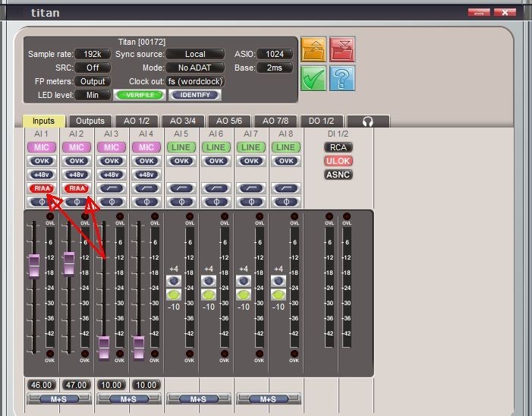Select -10 level button on AI 8

[279, 295]
